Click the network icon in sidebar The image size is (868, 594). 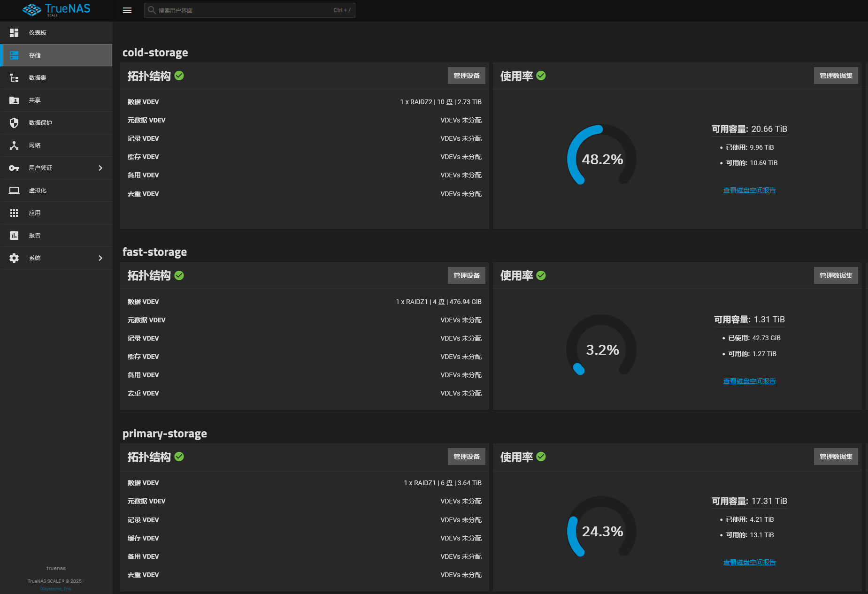(x=14, y=145)
